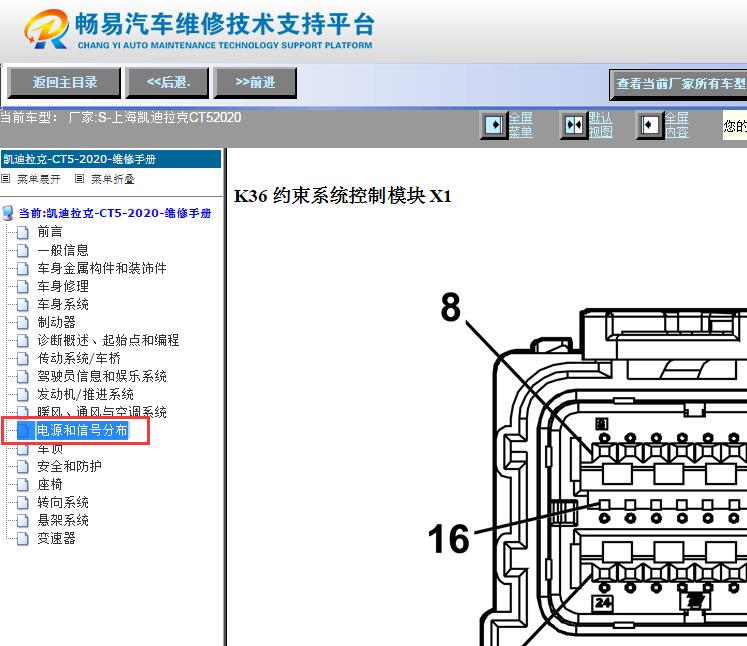Open the 传动系统/车桥 tree item

[x=79, y=358]
